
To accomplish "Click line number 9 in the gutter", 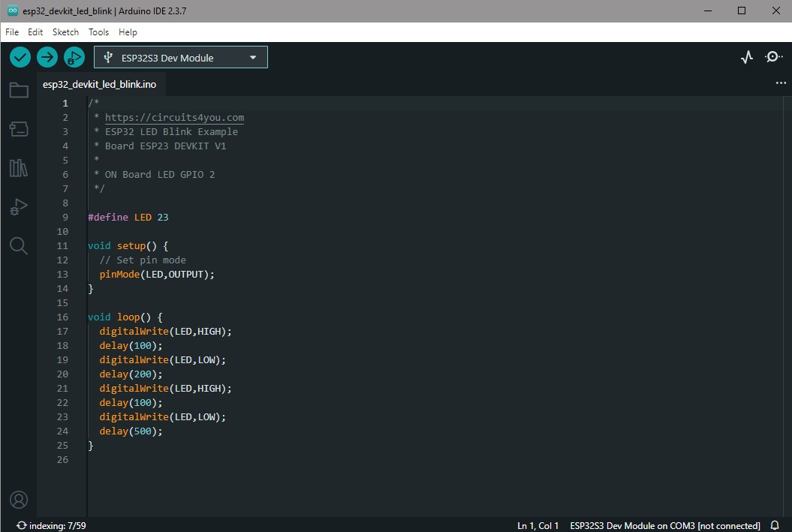I will pyautogui.click(x=65, y=217).
